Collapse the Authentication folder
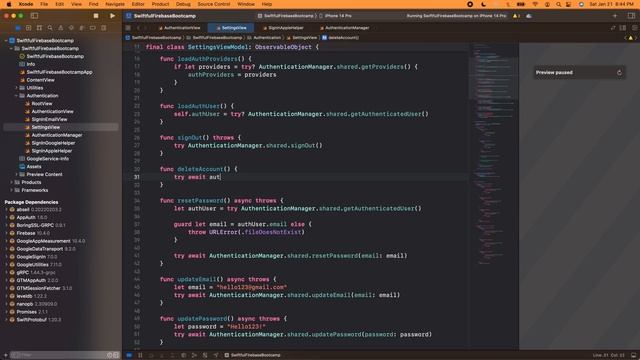This screenshot has height=360, width=640. pyautogui.click(x=16, y=96)
